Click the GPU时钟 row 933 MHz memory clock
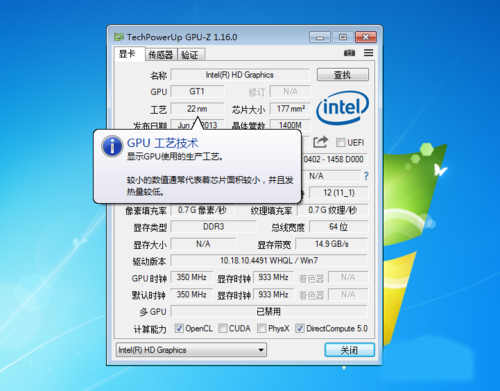The image size is (500, 391). [274, 277]
